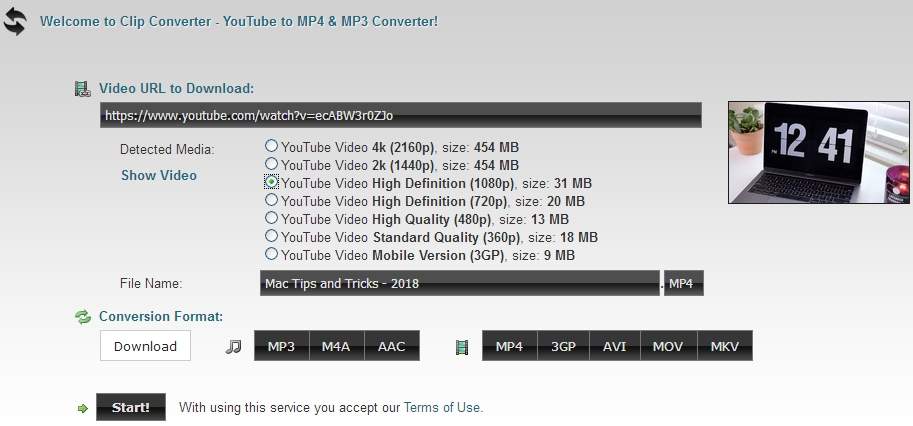Choose MP3 audio conversion format
The height and width of the screenshot is (426, 913).
pos(281,347)
